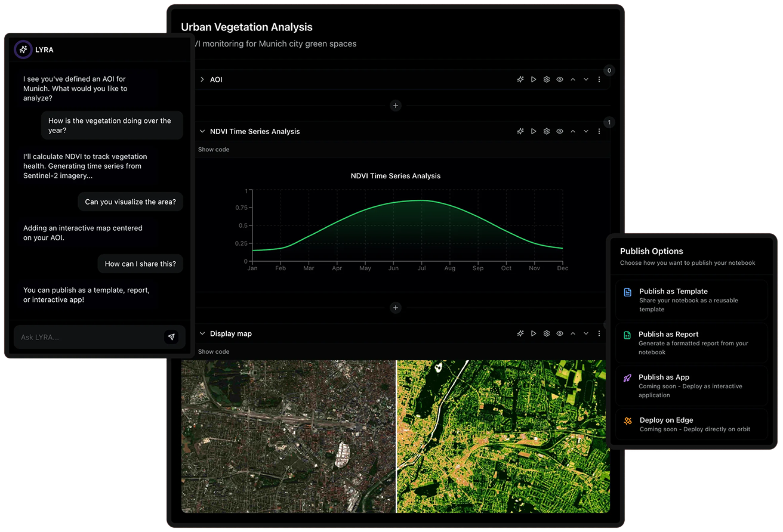The image size is (783, 532).
Task: Click Show code below Display map
Action: pyautogui.click(x=214, y=351)
